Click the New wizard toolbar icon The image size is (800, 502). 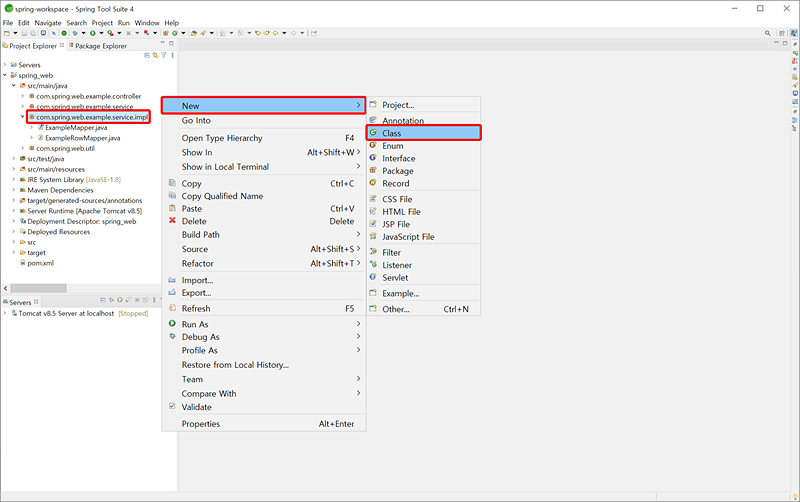coord(7,33)
